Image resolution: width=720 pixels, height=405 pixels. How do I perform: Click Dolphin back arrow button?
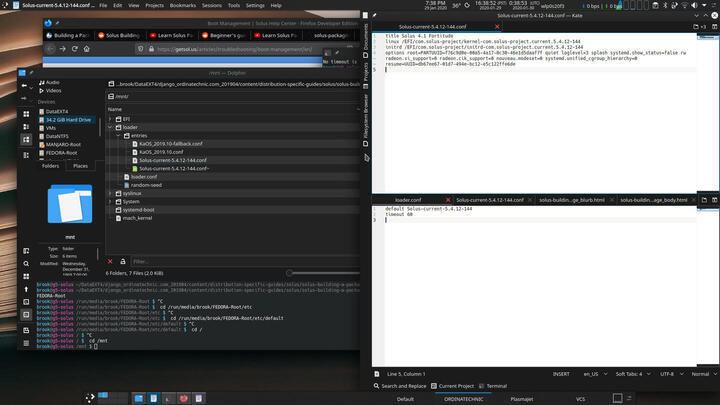pos(24,85)
